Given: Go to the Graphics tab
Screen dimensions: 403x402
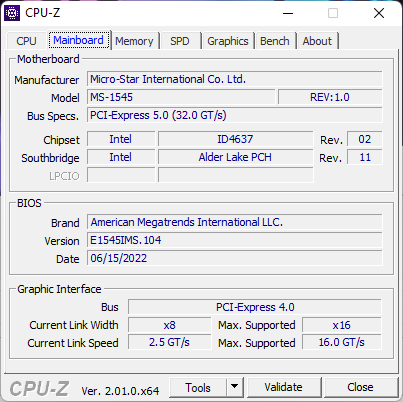Looking at the screenshot, I should [228, 41].
